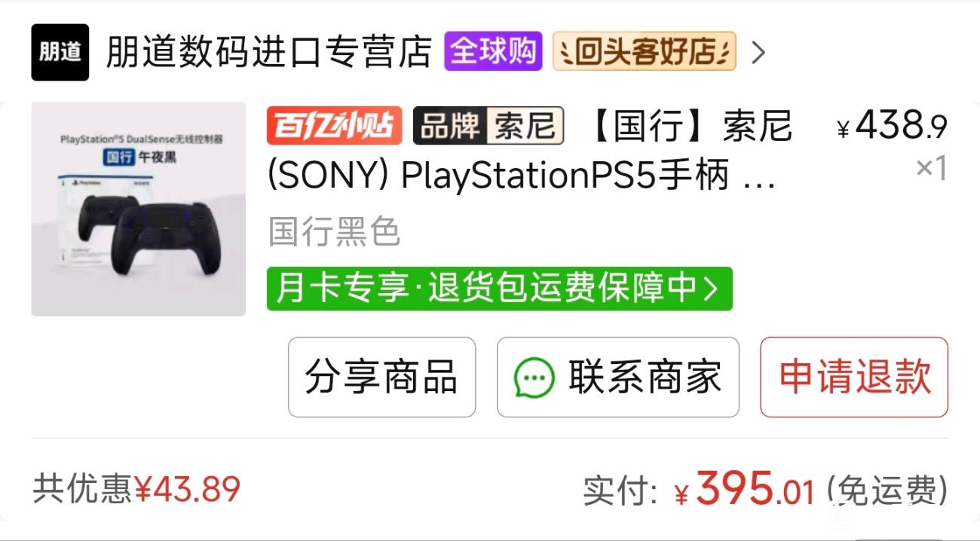Expand store page via chevron arrow

[758, 52]
